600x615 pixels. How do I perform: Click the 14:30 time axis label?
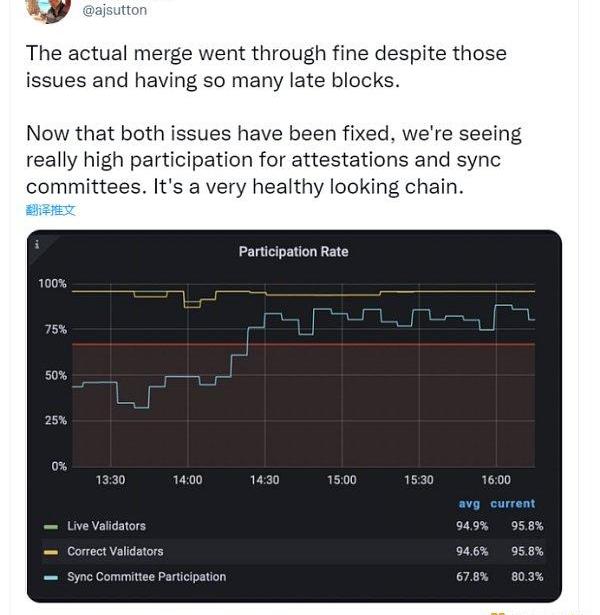(264, 480)
